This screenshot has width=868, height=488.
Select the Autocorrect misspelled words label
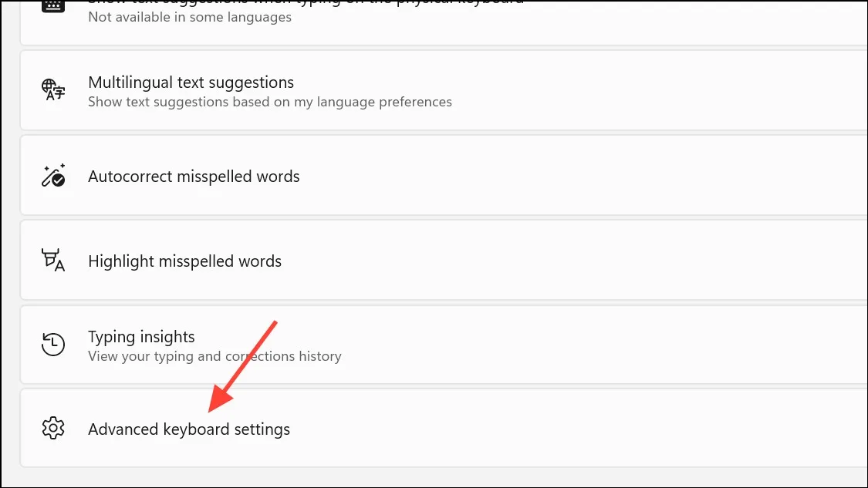pyautogui.click(x=194, y=177)
